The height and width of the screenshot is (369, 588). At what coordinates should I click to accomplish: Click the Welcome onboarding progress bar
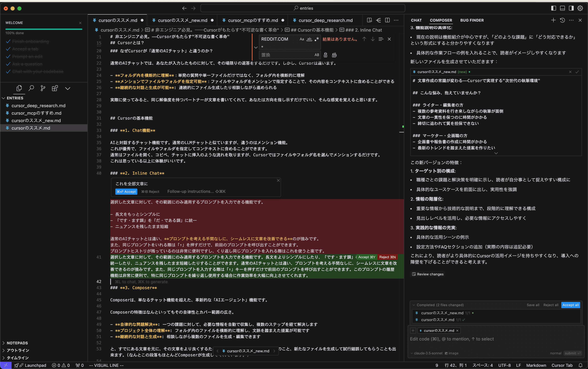coord(44,29)
